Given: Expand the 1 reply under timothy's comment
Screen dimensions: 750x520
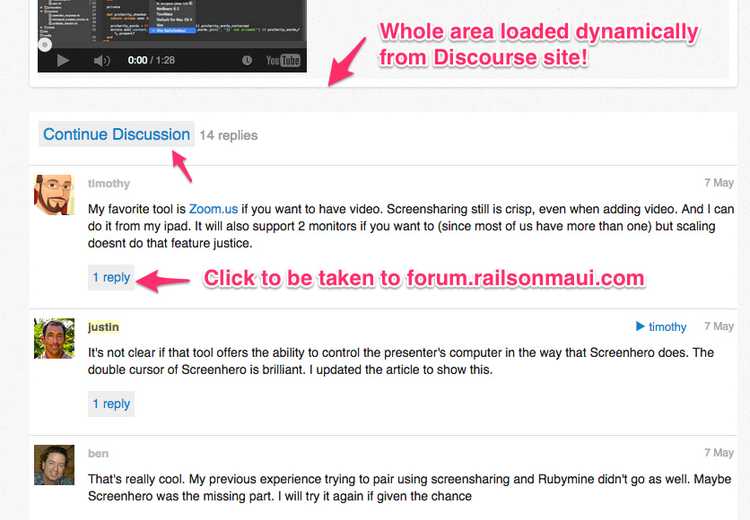Looking at the screenshot, I should tap(111, 277).
